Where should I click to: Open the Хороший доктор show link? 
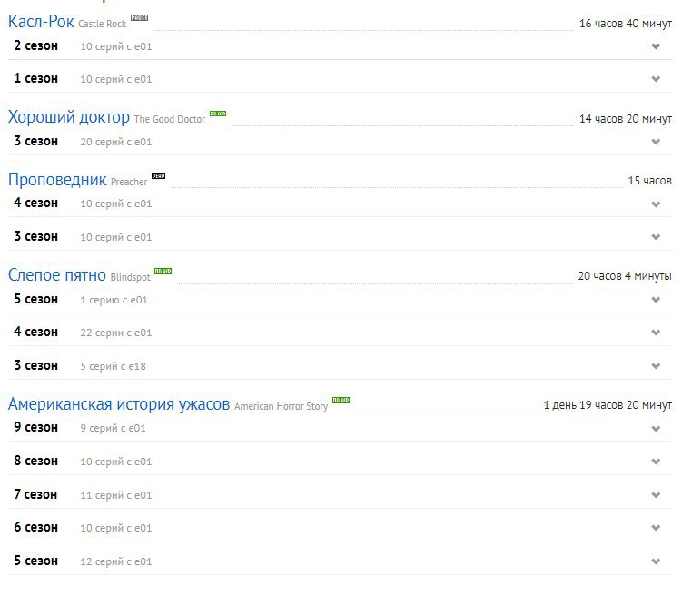69,117
